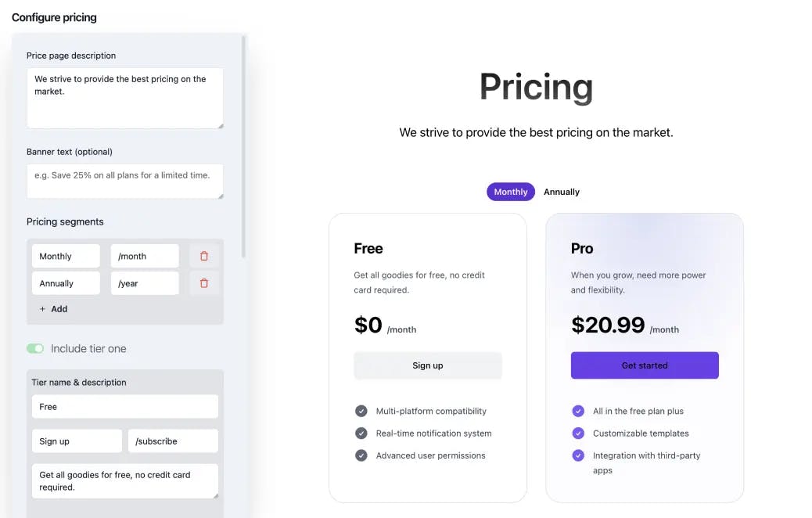Click checkmark next to Real-time notification system
Image resolution: width=812 pixels, height=518 pixels.
tap(361, 433)
